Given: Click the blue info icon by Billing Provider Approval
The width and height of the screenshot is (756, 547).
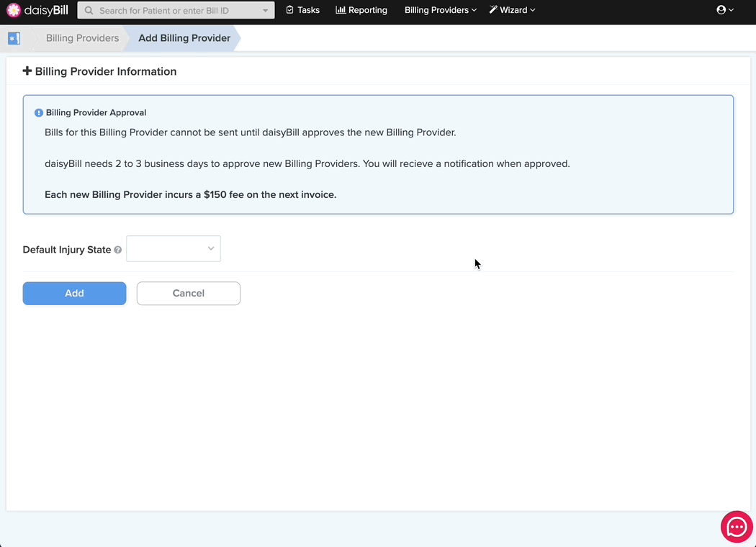Looking at the screenshot, I should coord(39,113).
